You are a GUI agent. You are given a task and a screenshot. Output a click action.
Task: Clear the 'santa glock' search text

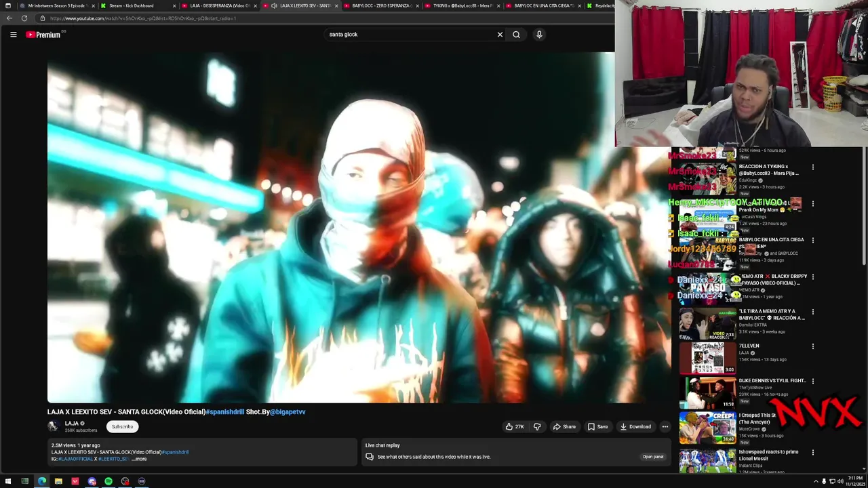[500, 35]
